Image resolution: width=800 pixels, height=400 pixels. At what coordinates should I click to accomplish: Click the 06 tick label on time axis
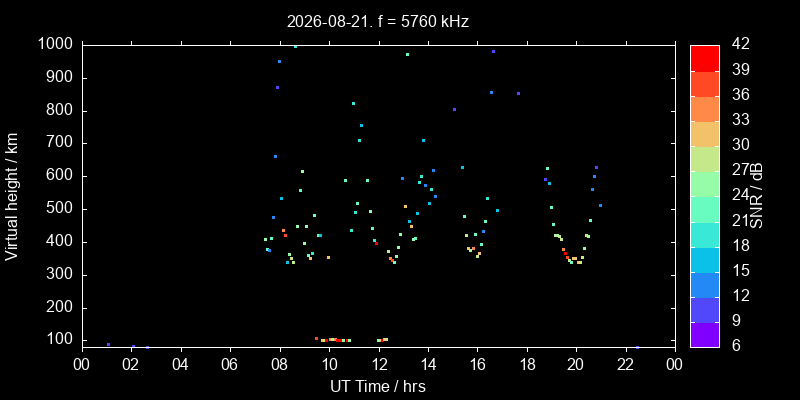[230, 364]
